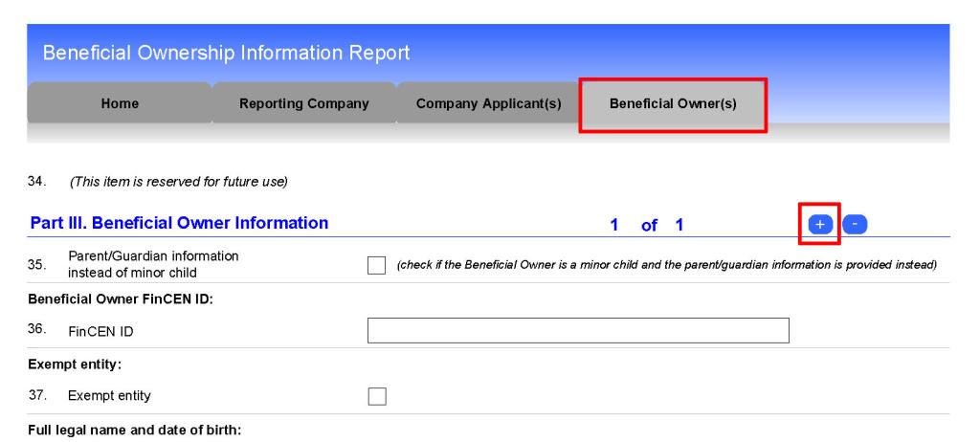Focus the FinCEN ID input field
Viewport: 980px width, 442px height.
point(578,331)
